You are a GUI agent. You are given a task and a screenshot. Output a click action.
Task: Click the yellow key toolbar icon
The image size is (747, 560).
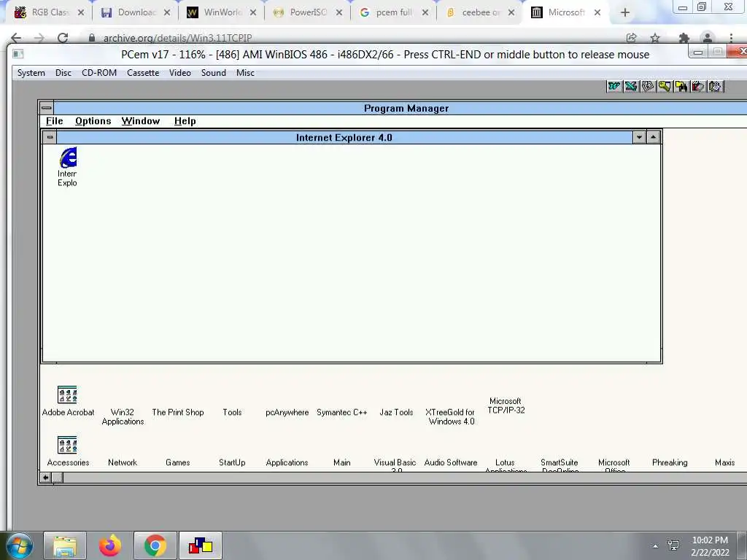[664, 86]
